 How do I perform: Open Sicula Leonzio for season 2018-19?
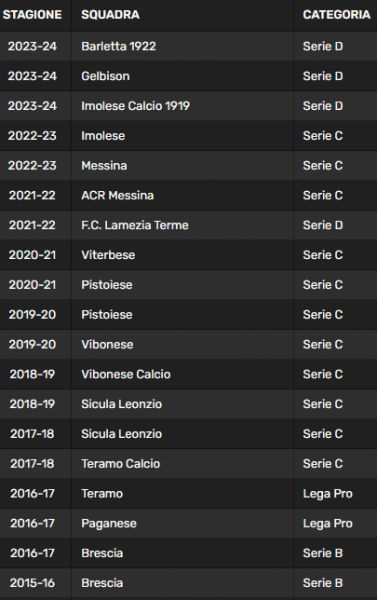(x=121, y=404)
